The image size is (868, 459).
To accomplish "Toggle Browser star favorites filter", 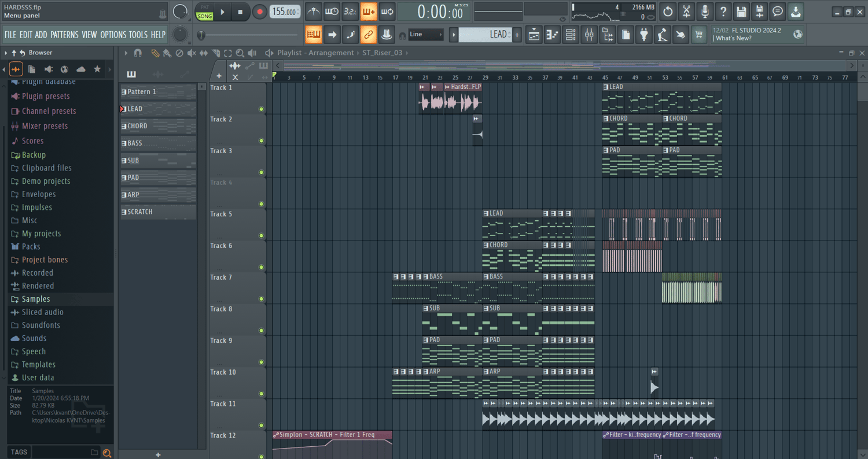I will tap(97, 69).
